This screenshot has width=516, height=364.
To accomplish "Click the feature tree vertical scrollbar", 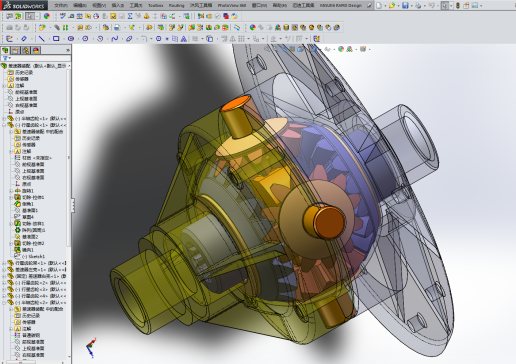I will pyautogui.click(x=69, y=157).
